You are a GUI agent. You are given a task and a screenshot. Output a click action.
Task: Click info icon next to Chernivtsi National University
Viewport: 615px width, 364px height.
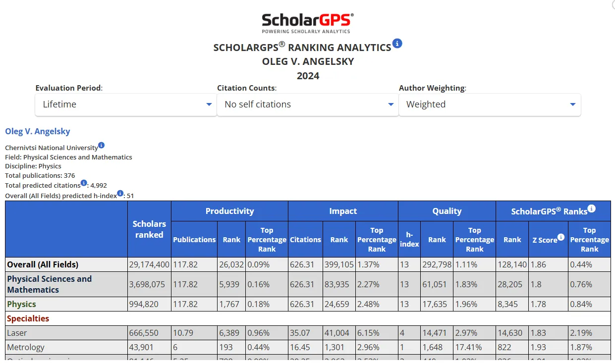pyautogui.click(x=101, y=145)
